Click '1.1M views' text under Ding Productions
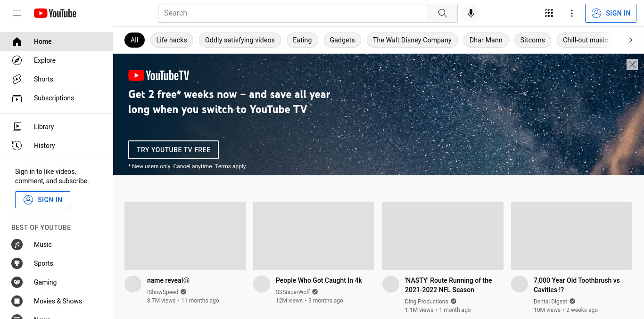 (419, 310)
